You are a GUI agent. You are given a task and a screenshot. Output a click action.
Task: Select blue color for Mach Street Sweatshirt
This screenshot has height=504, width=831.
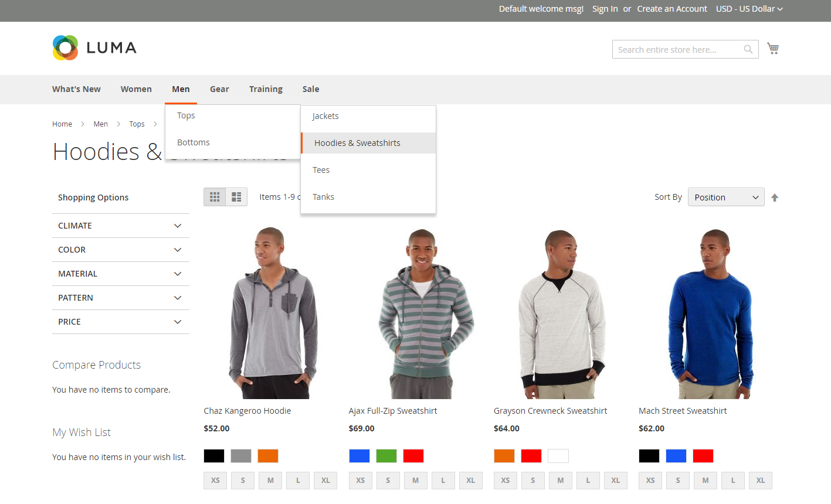tap(676, 456)
